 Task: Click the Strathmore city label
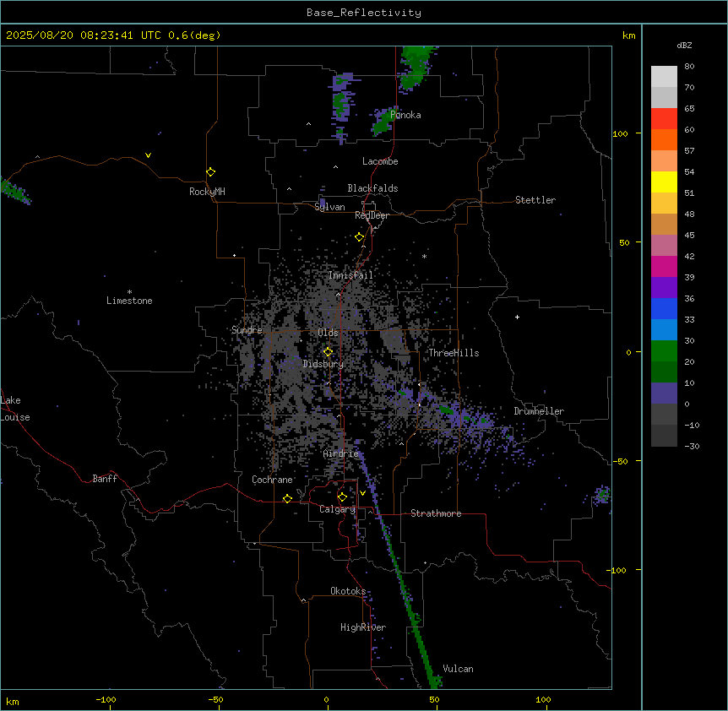[x=436, y=513]
